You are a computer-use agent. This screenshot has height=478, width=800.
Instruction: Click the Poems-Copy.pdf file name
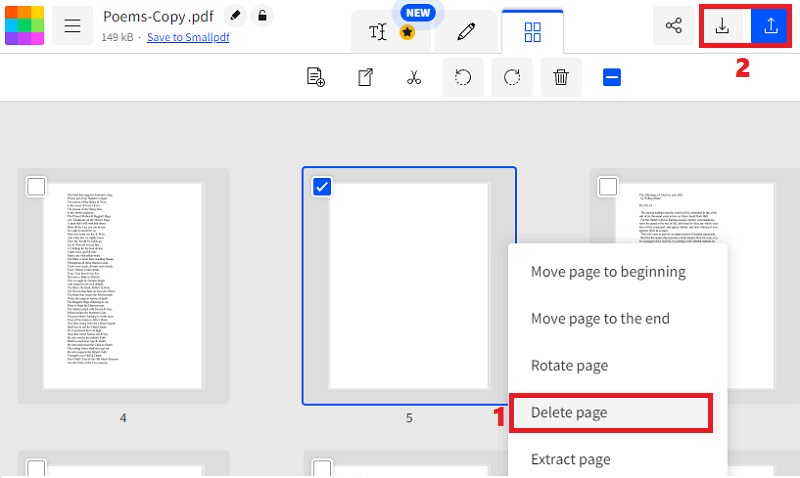(x=158, y=16)
